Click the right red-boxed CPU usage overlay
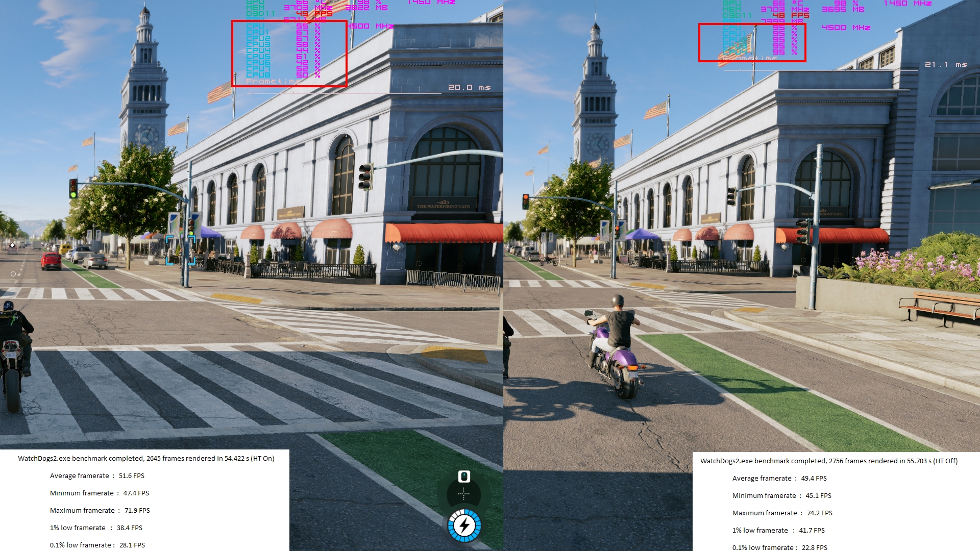 coord(752,42)
